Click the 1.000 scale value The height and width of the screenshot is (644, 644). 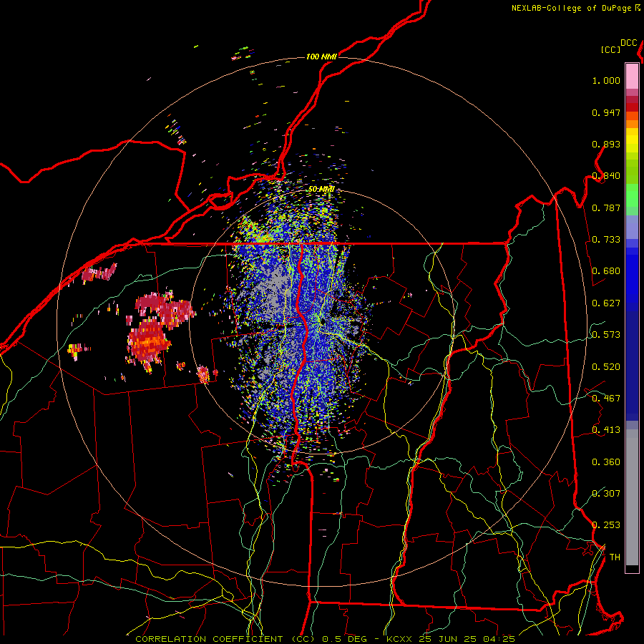606,80
